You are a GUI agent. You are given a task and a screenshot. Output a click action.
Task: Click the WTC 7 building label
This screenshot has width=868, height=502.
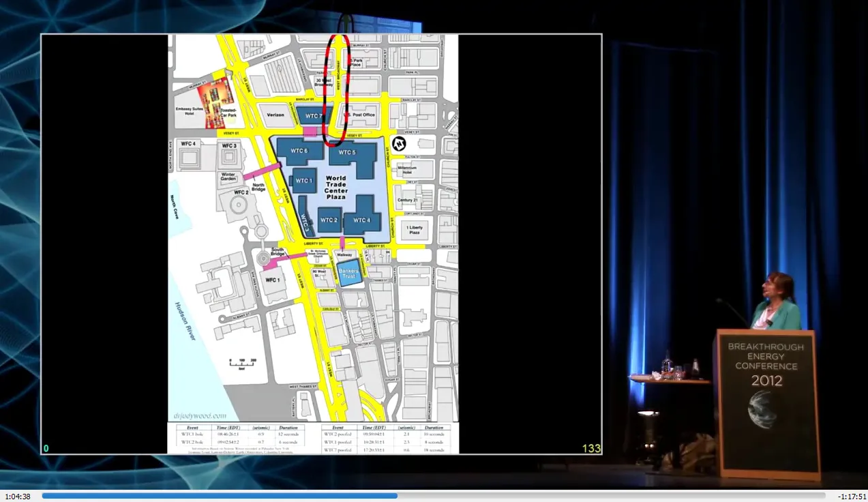click(x=314, y=116)
